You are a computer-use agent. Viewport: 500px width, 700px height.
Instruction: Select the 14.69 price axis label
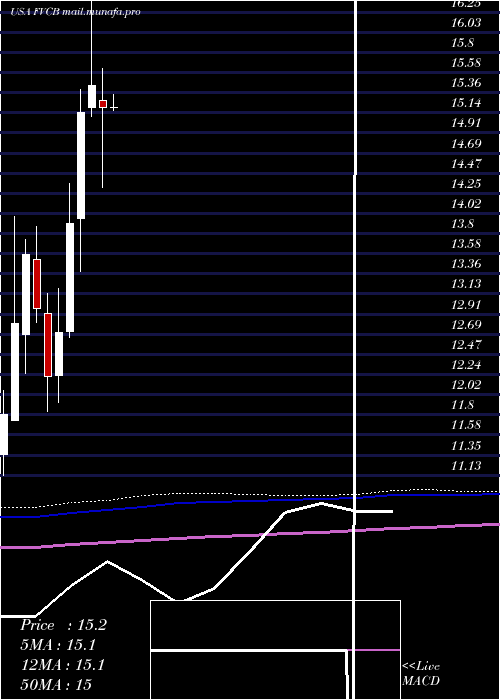[466, 144]
